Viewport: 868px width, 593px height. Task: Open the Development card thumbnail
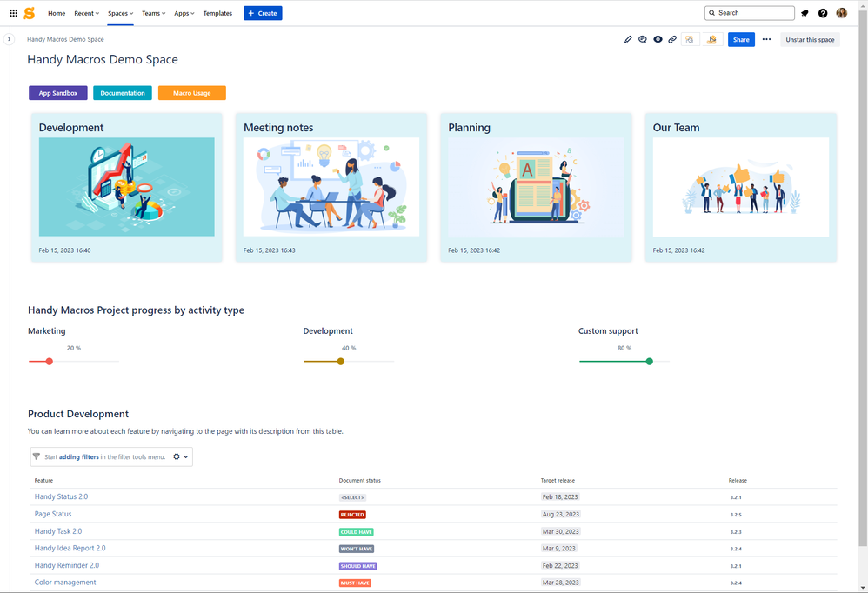pos(127,187)
